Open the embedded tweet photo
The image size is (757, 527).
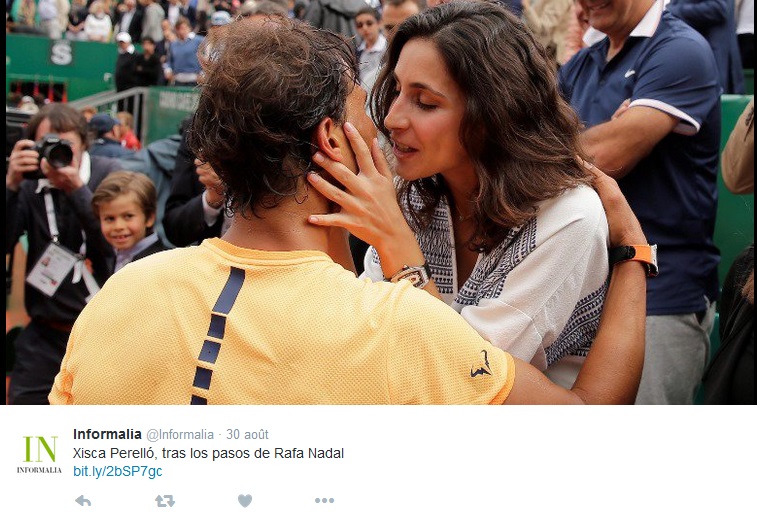[x=379, y=202]
